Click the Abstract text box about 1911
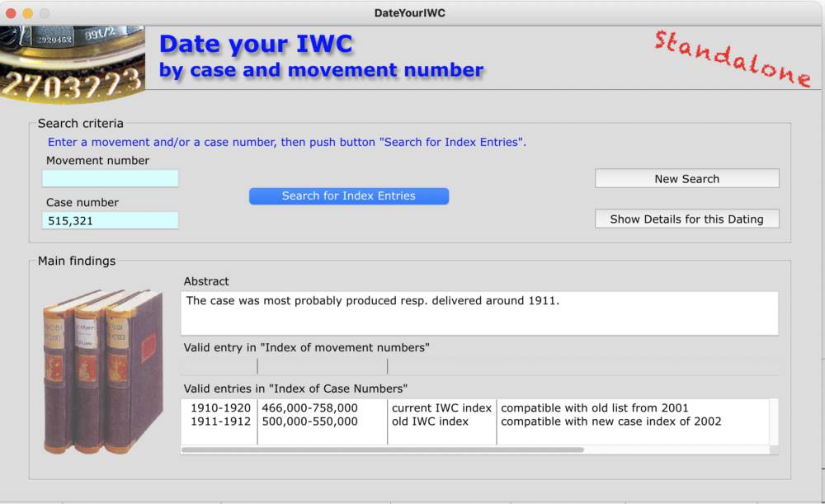Image resolution: width=825 pixels, height=504 pixels. click(479, 313)
